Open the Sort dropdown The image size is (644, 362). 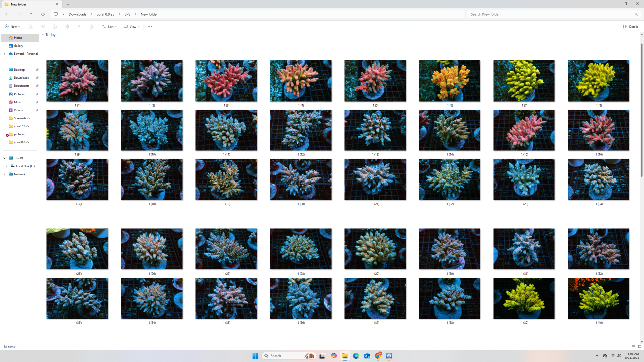[109, 27]
